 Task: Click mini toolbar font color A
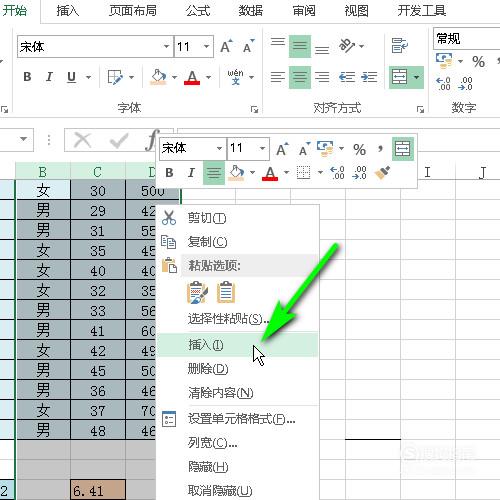(x=270, y=173)
